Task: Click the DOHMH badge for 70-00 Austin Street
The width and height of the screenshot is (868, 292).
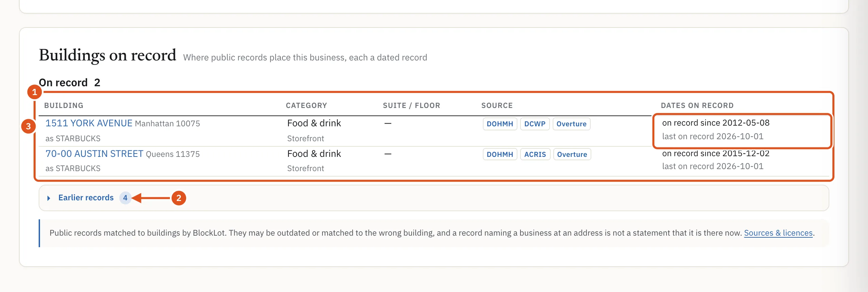Action: [500, 154]
